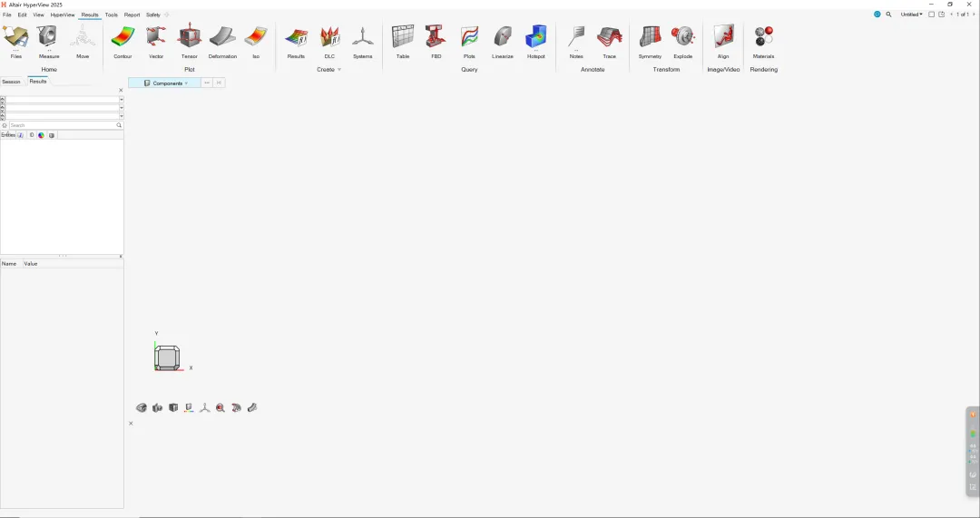
Task: Open the Hotspot tool
Action: tap(535, 37)
